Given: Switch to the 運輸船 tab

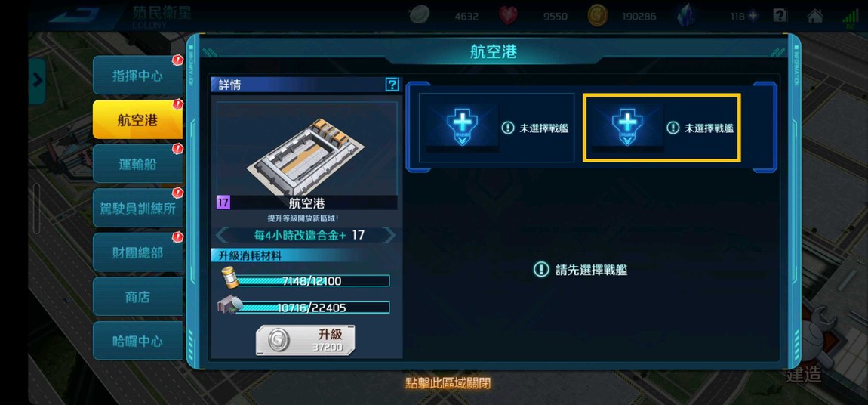Looking at the screenshot, I should point(138,164).
